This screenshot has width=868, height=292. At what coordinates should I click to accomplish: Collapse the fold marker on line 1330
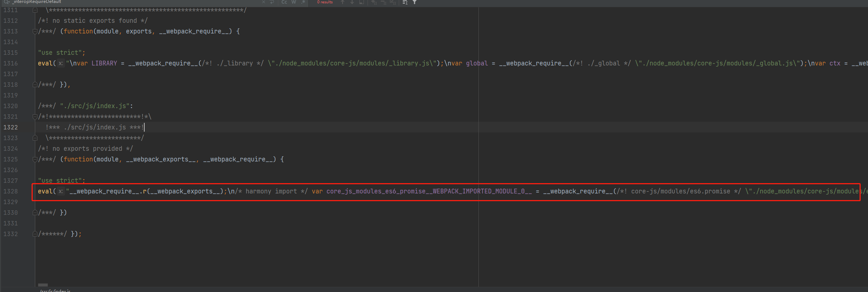[35, 213]
